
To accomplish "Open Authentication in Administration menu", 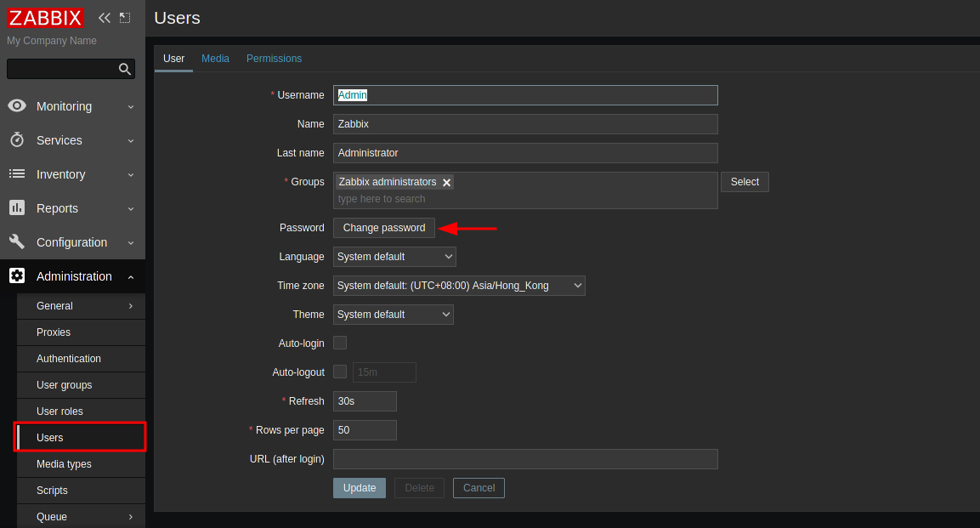I will click(82, 359).
